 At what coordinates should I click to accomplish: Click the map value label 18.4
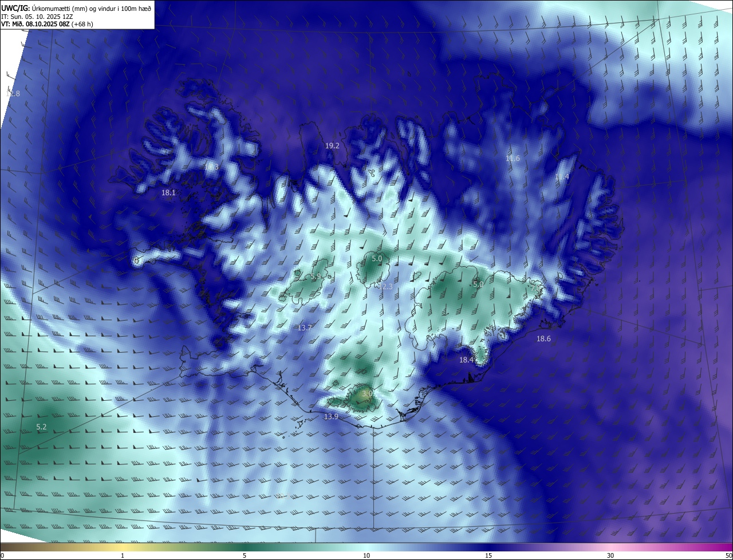click(467, 360)
